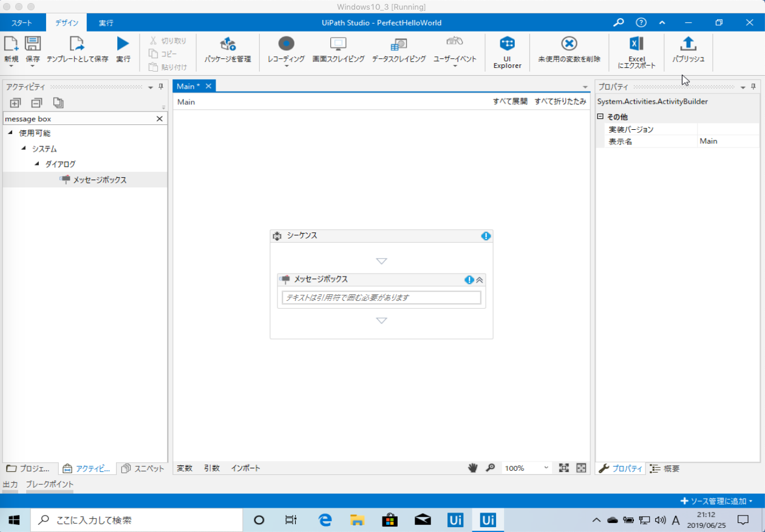This screenshot has width=765, height=532.
Task: Click すべて展開 (Expand All) link
Action: point(510,102)
